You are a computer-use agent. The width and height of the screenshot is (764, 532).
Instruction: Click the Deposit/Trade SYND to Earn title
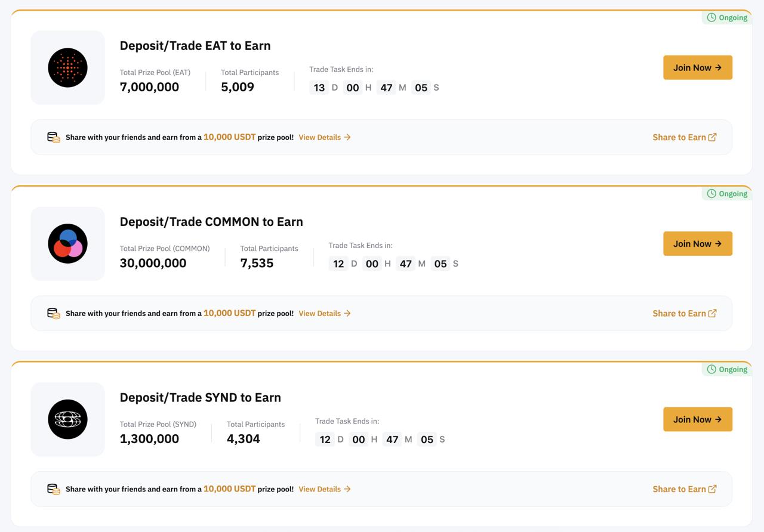coord(200,398)
